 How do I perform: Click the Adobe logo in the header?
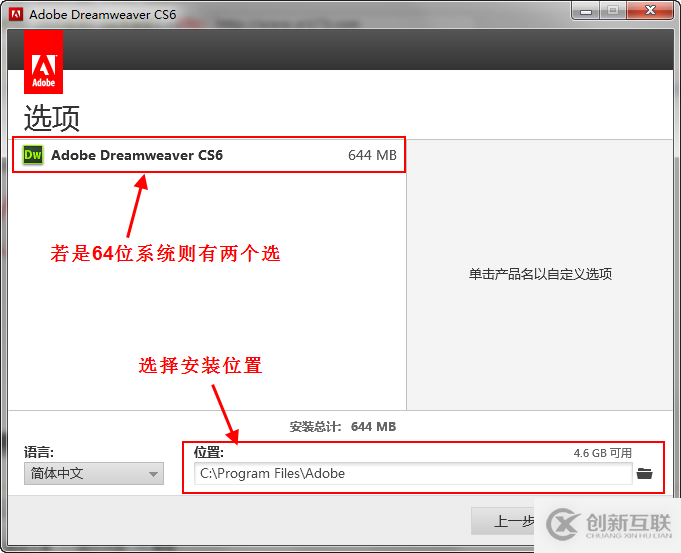43,62
